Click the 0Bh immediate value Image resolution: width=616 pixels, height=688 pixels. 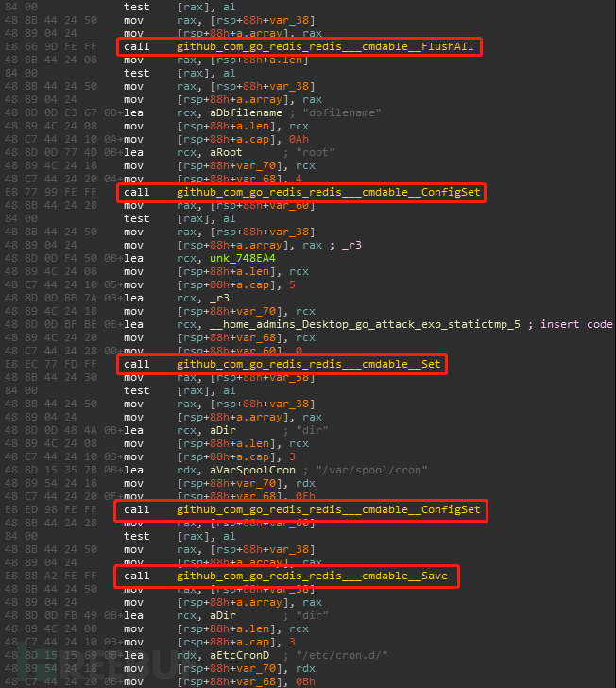[x=305, y=681]
